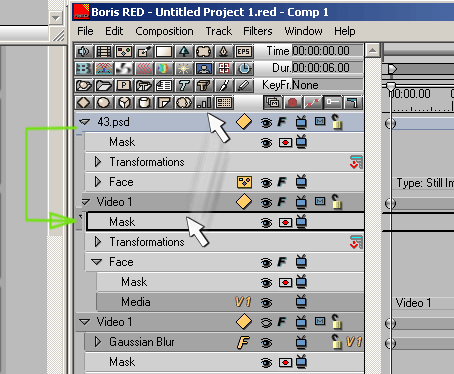Open the Track menu
Screen dimensions: 454x374
point(219,31)
